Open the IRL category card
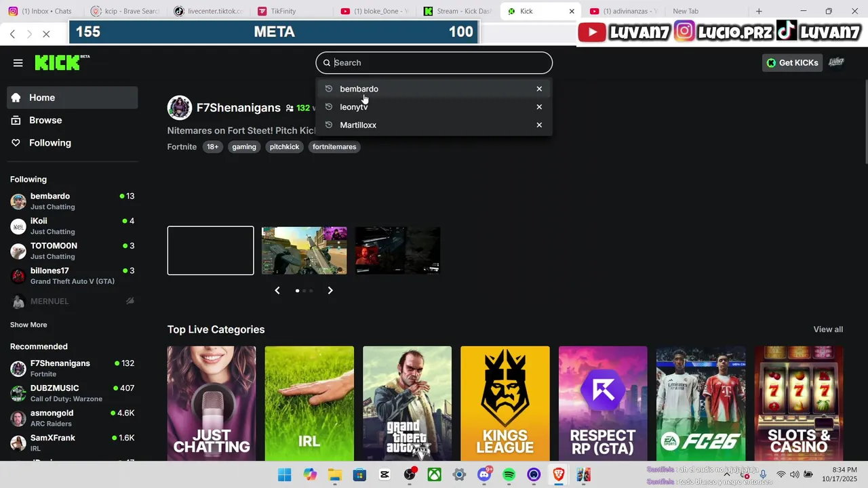The image size is (868, 488). coord(309,404)
